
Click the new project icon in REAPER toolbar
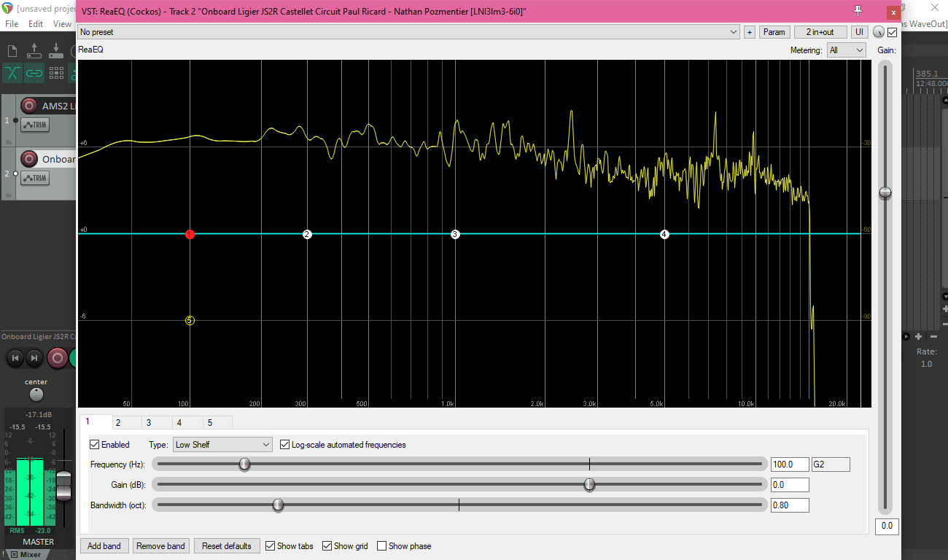12,51
